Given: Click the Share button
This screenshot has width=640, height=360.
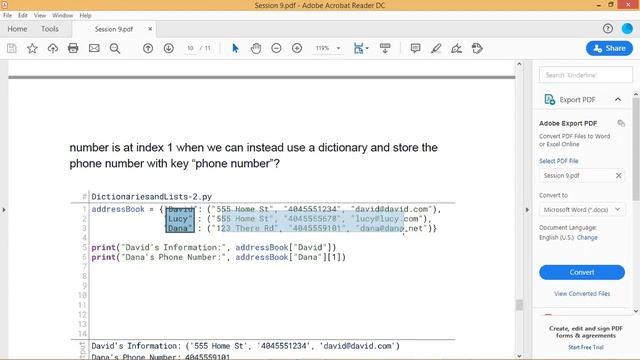Looking at the screenshot, I should pyautogui.click(x=609, y=48).
